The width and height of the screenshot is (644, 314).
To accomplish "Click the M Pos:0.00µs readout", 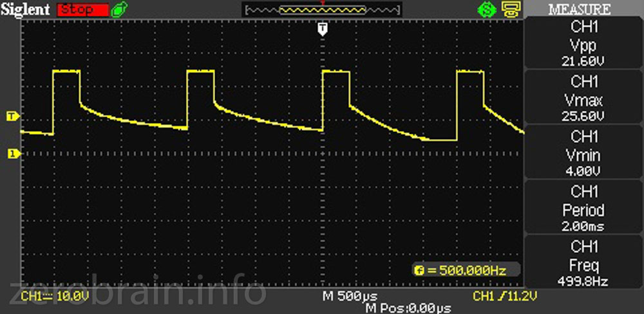I will [408, 308].
